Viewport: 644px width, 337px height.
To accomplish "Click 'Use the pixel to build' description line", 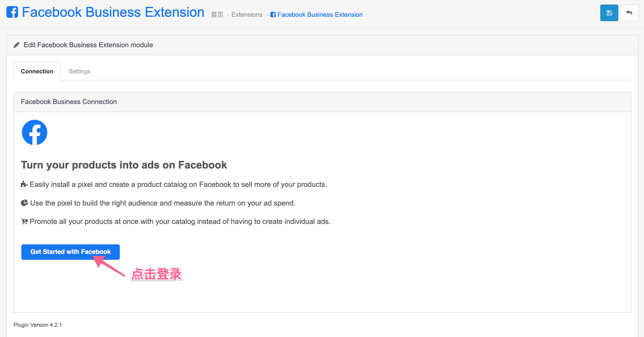I will [x=163, y=203].
